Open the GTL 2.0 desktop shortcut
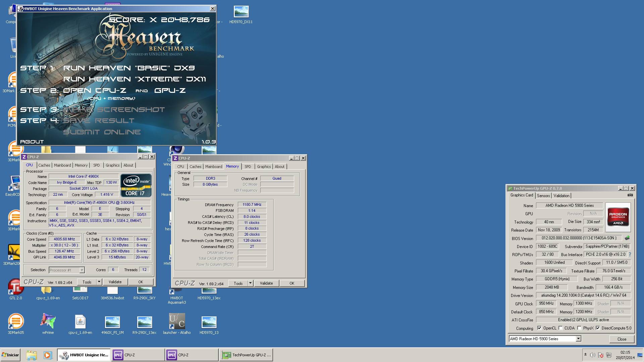Viewport: 644px width, 362px height. pos(16,290)
